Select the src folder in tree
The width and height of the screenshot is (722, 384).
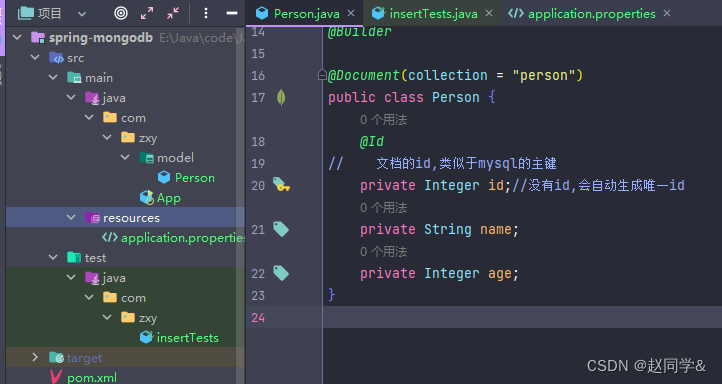coord(76,58)
